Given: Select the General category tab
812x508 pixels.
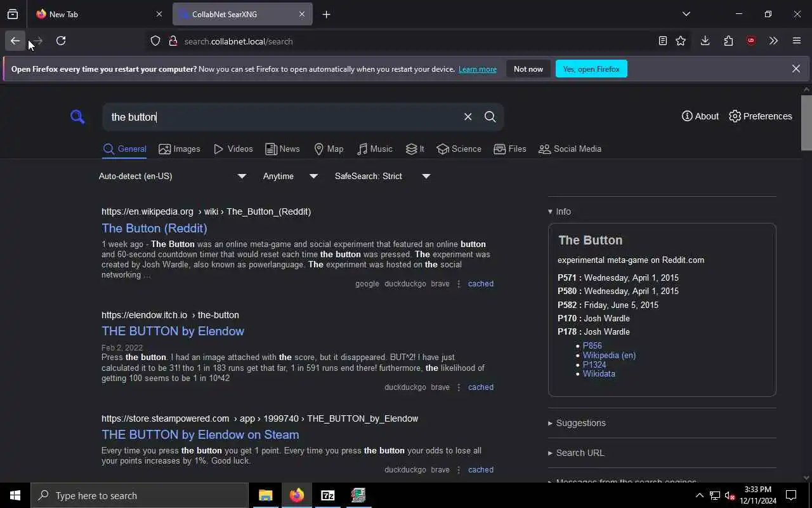Looking at the screenshot, I should pyautogui.click(x=125, y=149).
